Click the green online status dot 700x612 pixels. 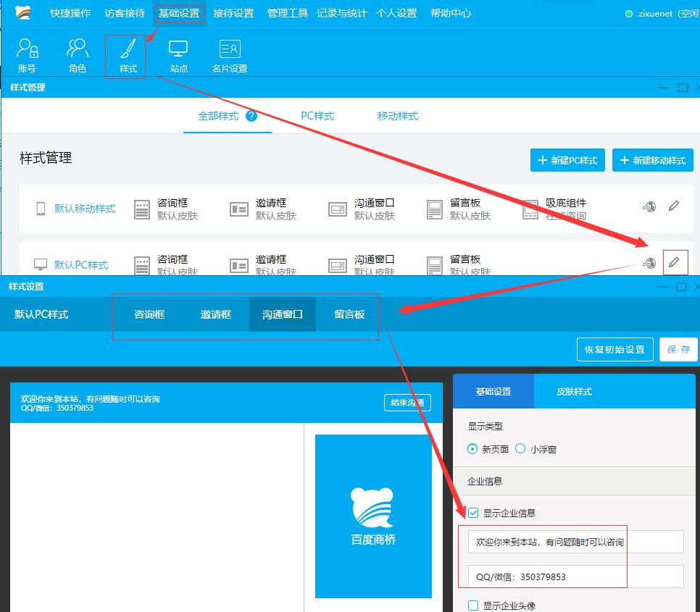pos(629,14)
